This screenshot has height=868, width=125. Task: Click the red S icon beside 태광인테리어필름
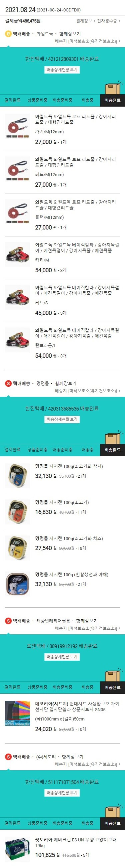[x=8, y=621]
